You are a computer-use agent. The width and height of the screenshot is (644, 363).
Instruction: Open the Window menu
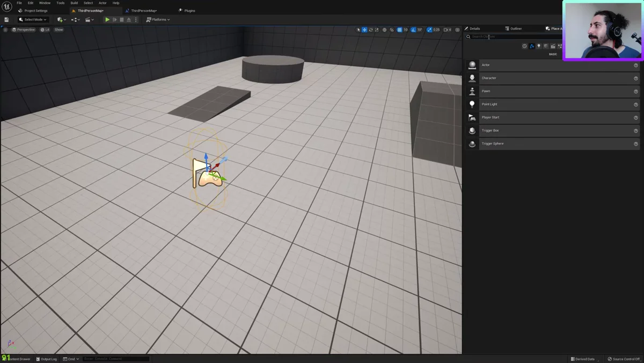[x=45, y=3]
